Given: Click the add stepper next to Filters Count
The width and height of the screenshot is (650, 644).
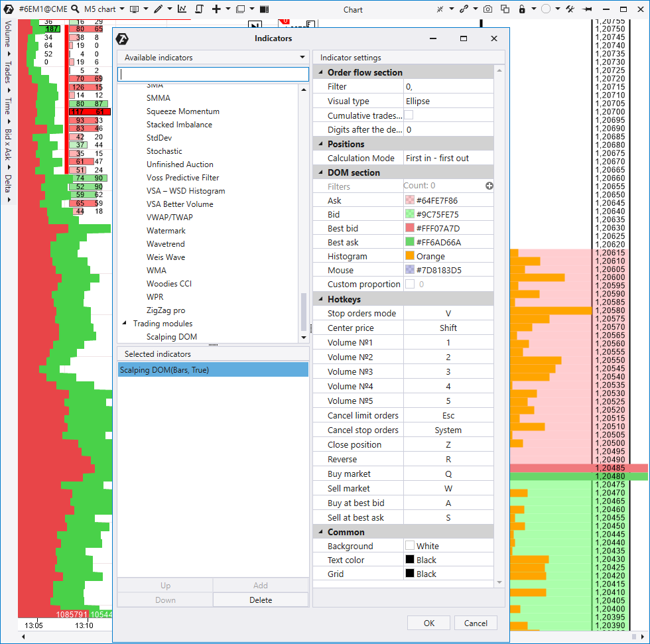Looking at the screenshot, I should [489, 186].
